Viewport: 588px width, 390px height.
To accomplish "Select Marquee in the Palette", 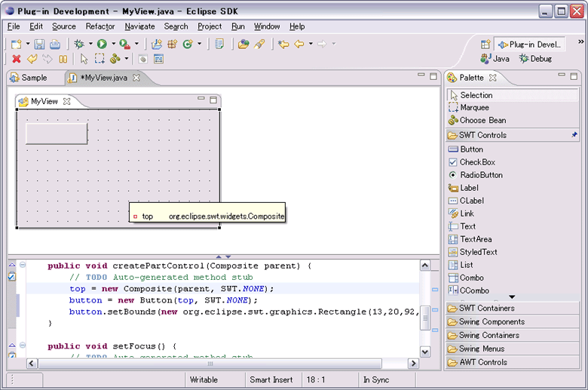I will (x=513, y=107).
